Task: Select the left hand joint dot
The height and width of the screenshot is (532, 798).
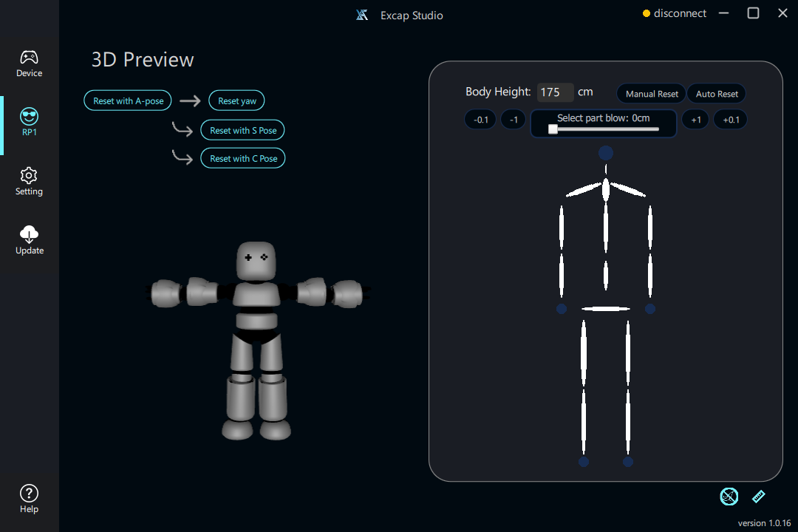Action: point(562,309)
